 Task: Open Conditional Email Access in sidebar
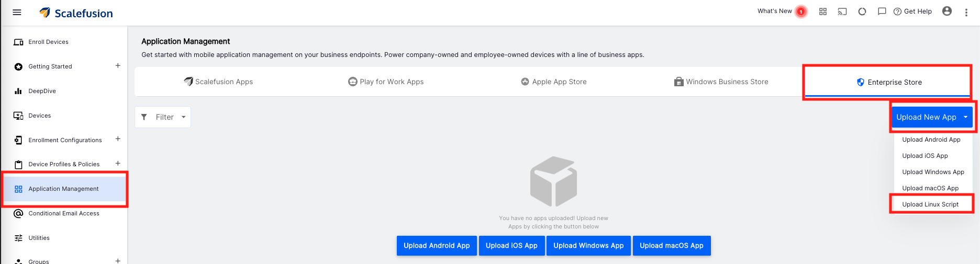pyautogui.click(x=64, y=213)
